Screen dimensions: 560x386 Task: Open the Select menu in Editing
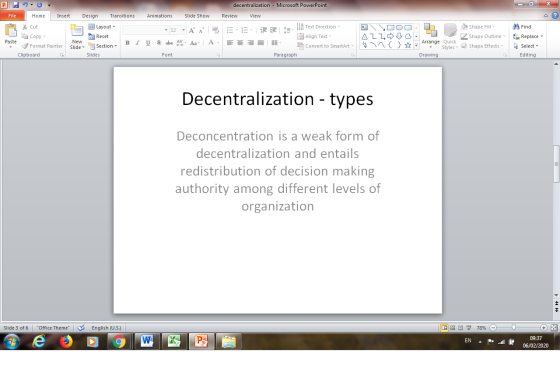pos(526,46)
